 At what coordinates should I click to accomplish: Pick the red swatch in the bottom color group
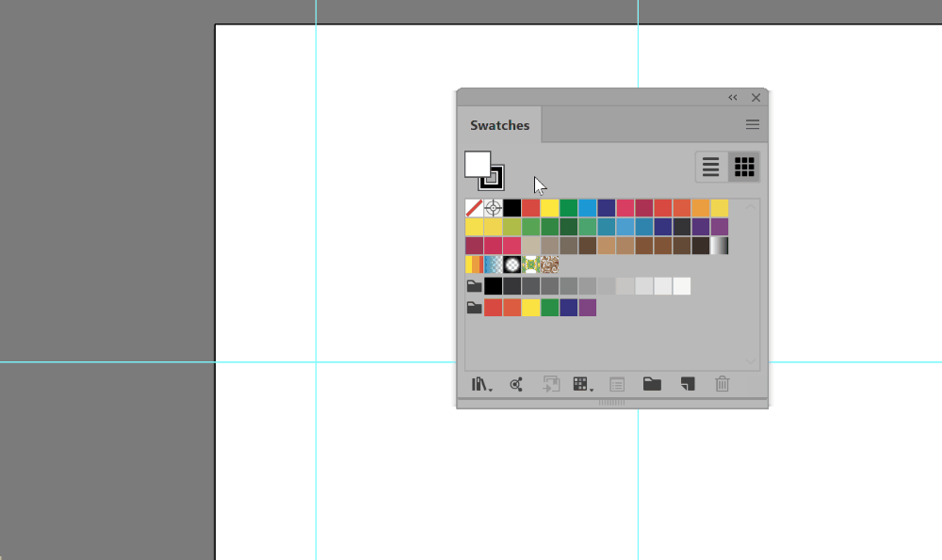(x=494, y=308)
